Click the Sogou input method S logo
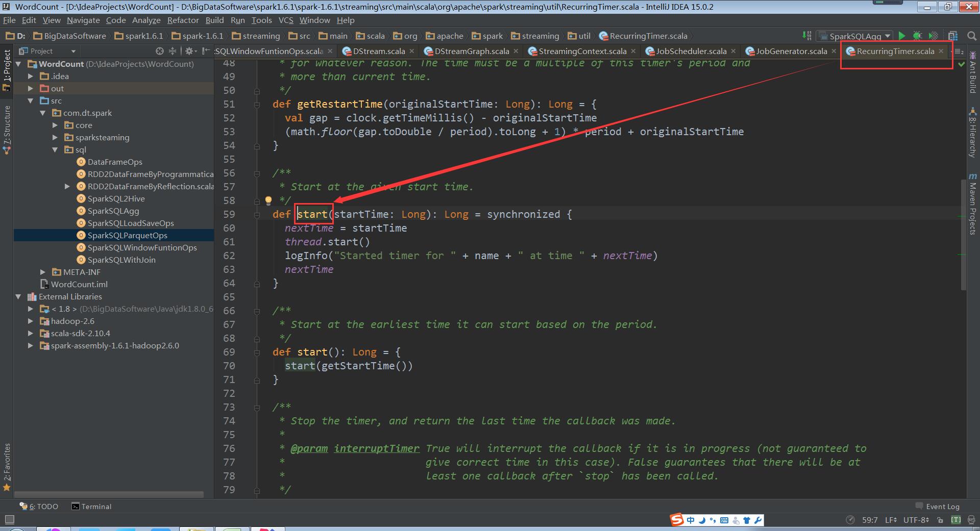 [x=677, y=520]
